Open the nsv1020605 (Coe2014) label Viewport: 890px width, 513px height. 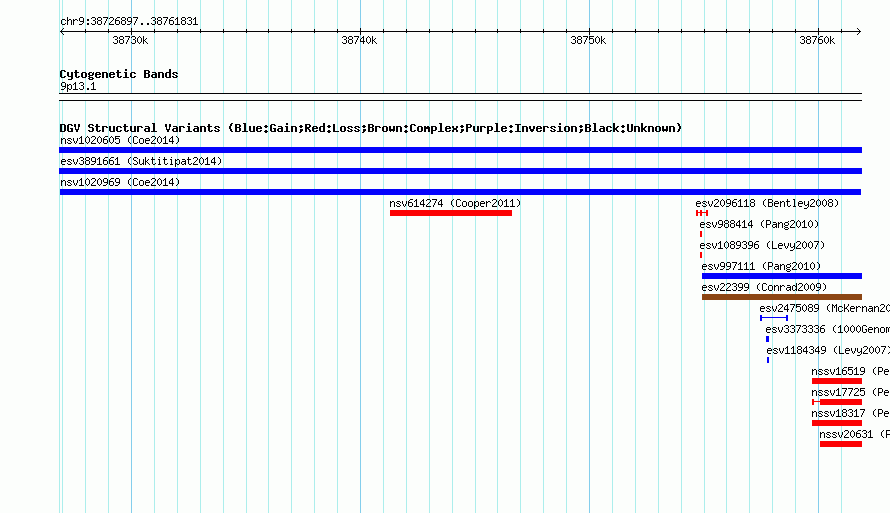click(120, 140)
